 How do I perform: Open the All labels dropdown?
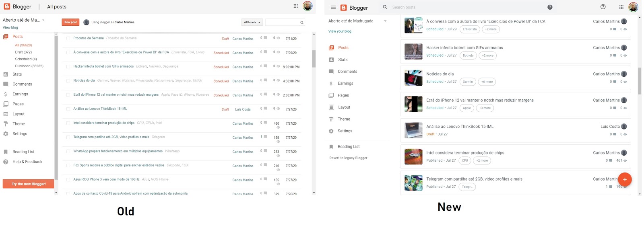[x=252, y=23]
